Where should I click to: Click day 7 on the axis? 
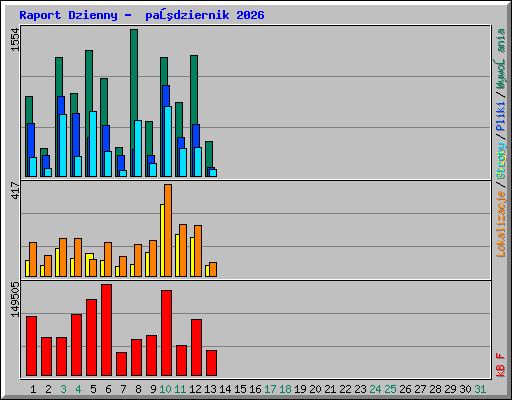[x=123, y=389]
